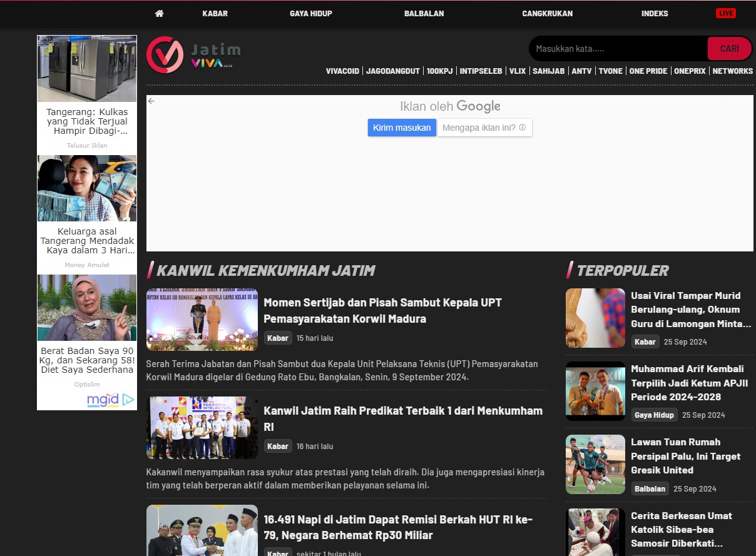This screenshot has height=556, width=756.
Task: Click the Kirim masukan button
Action: pyautogui.click(x=402, y=128)
